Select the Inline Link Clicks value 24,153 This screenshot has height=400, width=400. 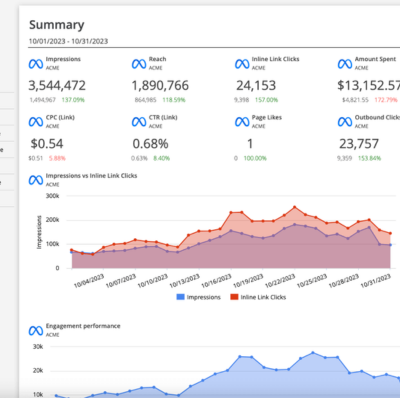pyautogui.click(x=256, y=86)
